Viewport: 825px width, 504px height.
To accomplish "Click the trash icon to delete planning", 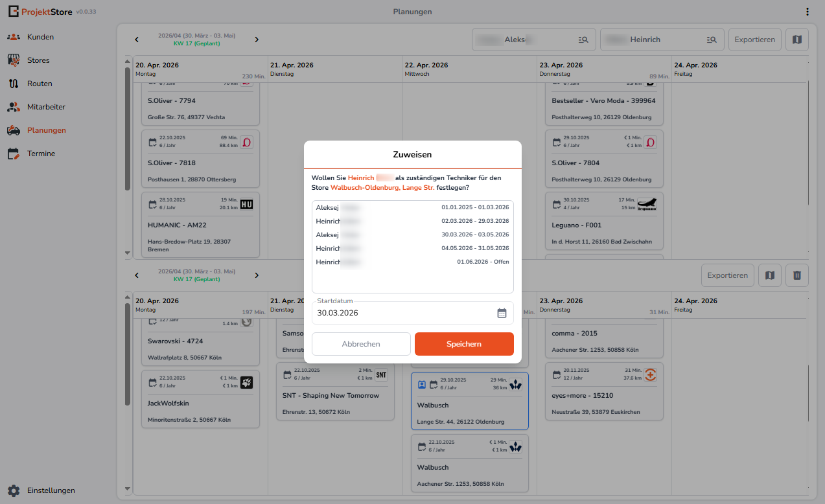I will [797, 275].
